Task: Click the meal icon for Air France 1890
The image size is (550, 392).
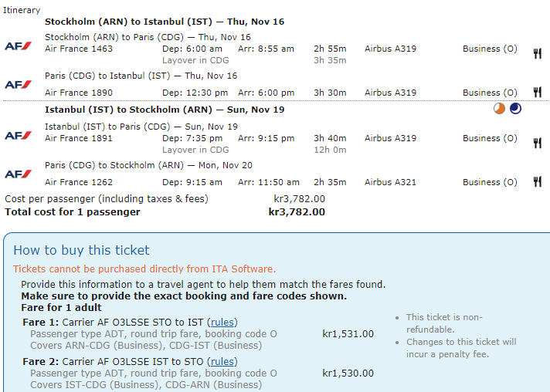Action: (x=537, y=93)
